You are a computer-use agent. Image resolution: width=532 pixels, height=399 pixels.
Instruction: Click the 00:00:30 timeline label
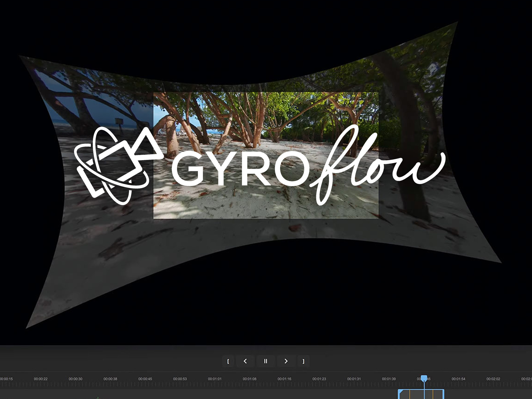point(76,379)
